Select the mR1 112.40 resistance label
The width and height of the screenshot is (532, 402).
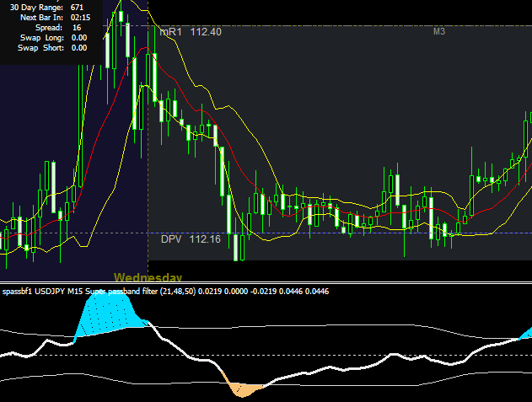tap(191, 32)
